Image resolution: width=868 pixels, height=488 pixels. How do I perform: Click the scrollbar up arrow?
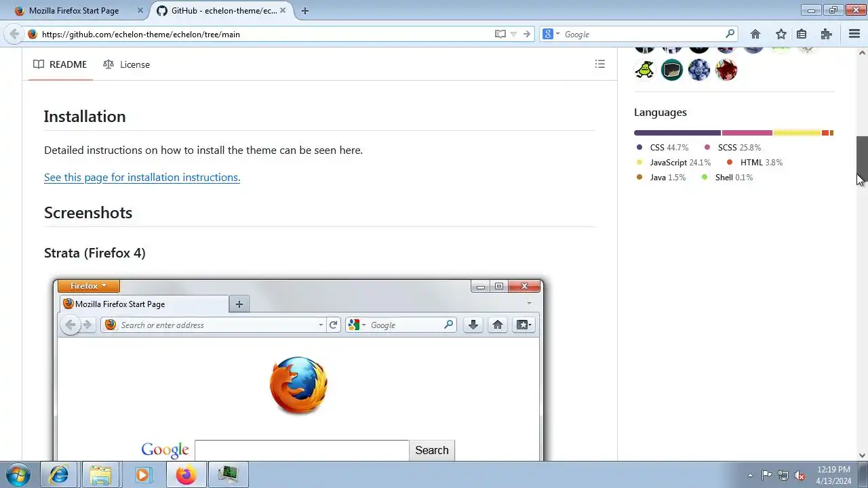click(x=862, y=53)
